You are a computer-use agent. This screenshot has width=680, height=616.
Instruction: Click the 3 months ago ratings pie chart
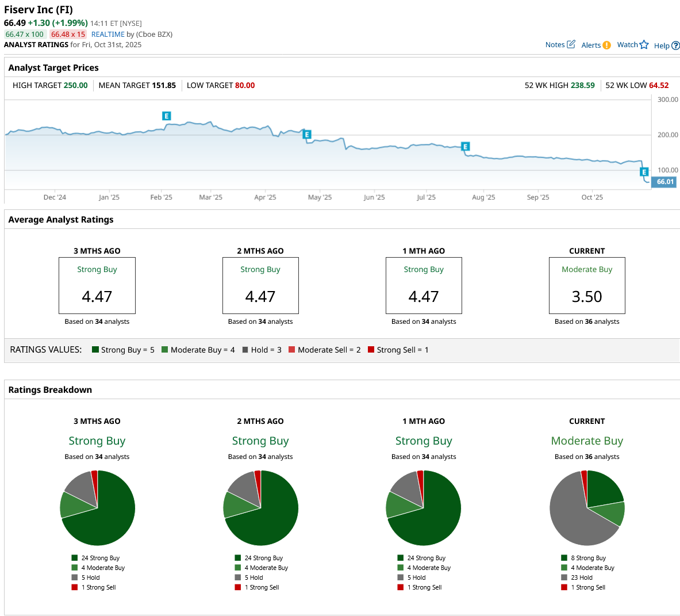98,508
